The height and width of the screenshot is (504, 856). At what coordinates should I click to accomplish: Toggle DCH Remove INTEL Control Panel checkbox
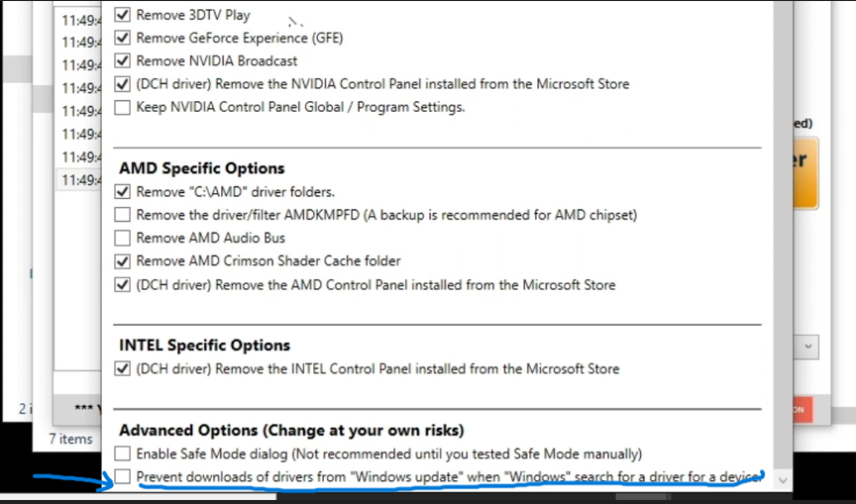(122, 368)
